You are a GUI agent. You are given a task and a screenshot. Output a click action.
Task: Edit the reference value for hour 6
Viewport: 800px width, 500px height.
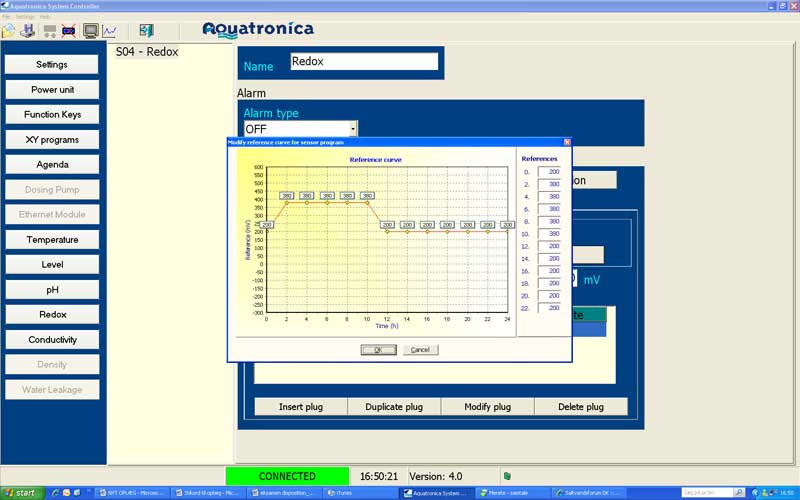[549, 209]
